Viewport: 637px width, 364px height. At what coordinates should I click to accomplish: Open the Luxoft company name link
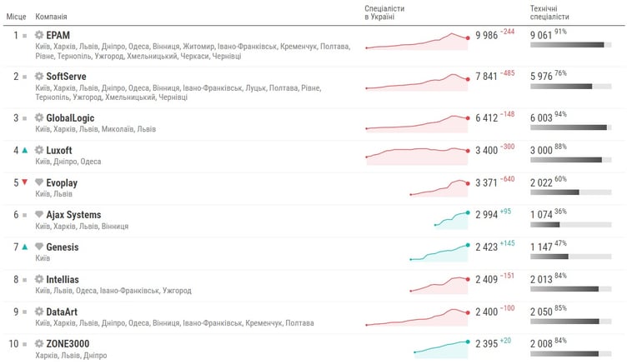(59, 150)
